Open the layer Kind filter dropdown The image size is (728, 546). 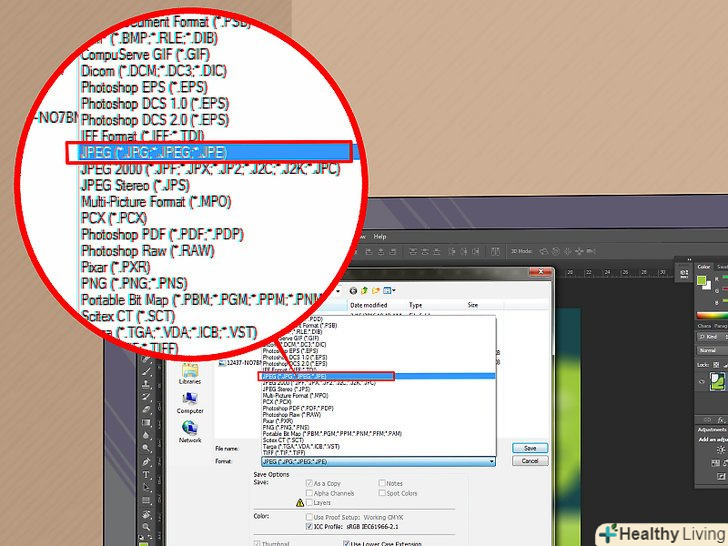(712, 336)
